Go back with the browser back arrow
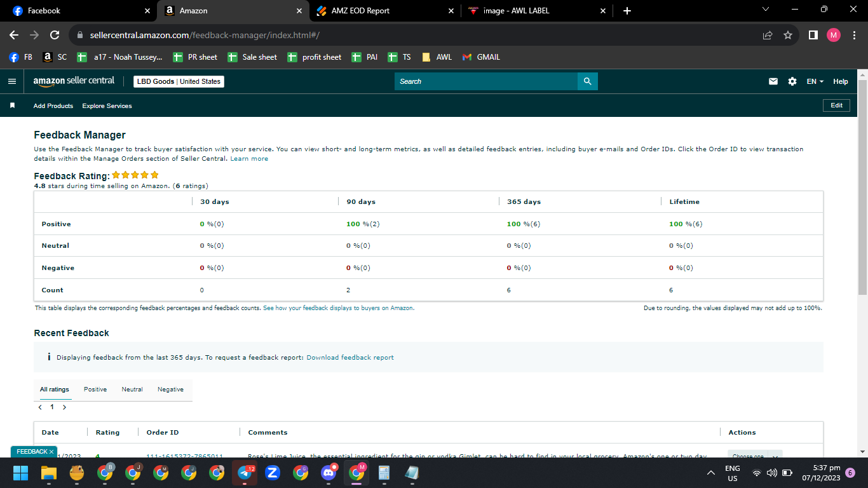This screenshot has height=488, width=868. (14, 35)
